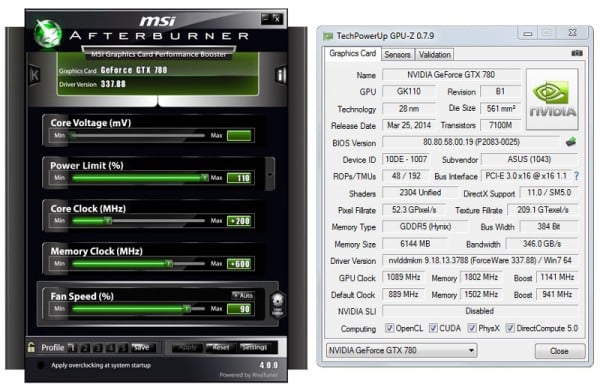Click the profile lock padlock icon
This screenshot has width=600, height=390.
31,347
